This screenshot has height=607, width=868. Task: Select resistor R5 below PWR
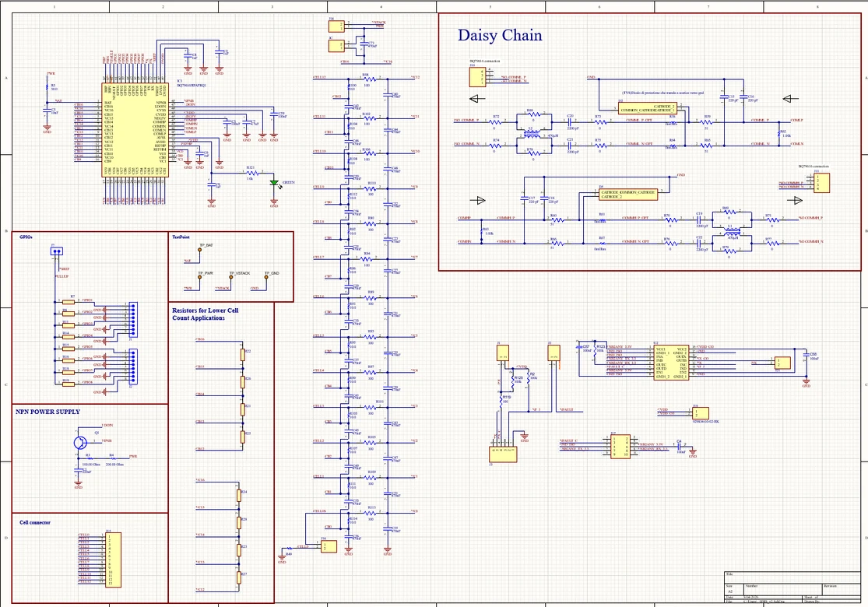(x=47, y=87)
